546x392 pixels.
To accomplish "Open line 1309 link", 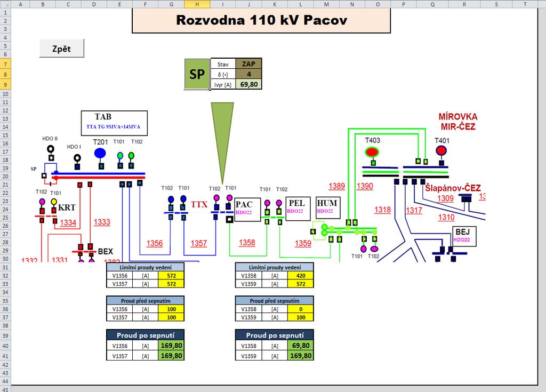I will [445, 198].
